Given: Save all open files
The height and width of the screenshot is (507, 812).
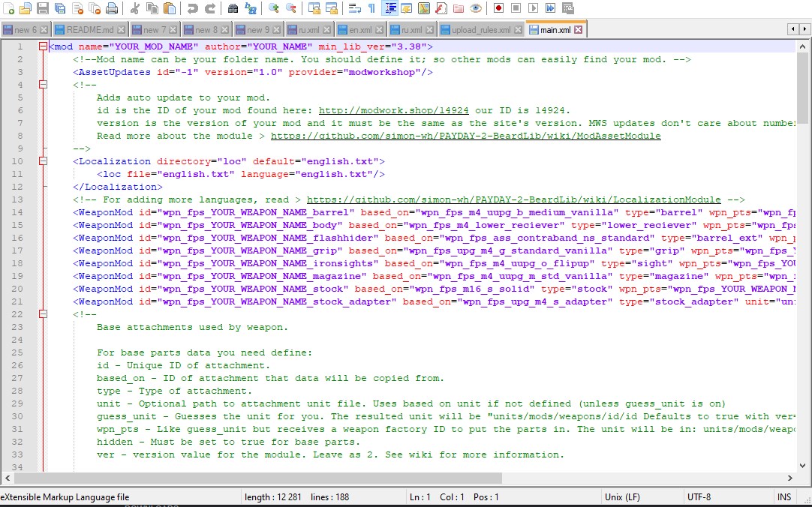Looking at the screenshot, I should (x=60, y=8).
